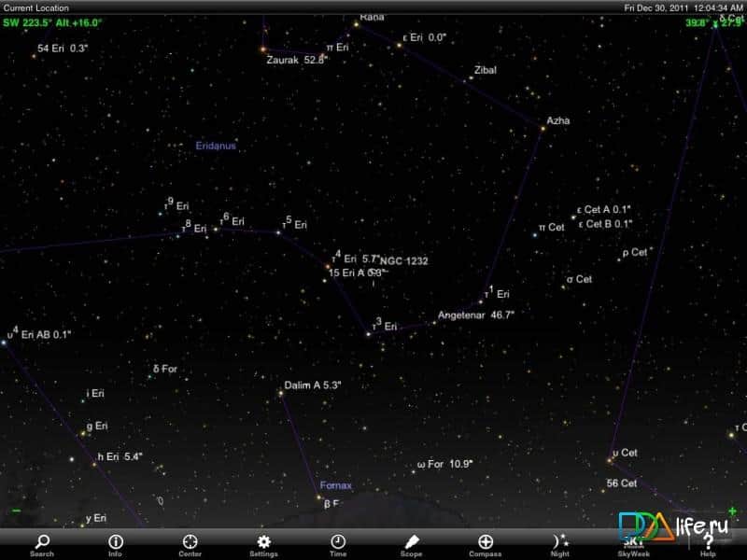Tap the Info icon

(115, 544)
